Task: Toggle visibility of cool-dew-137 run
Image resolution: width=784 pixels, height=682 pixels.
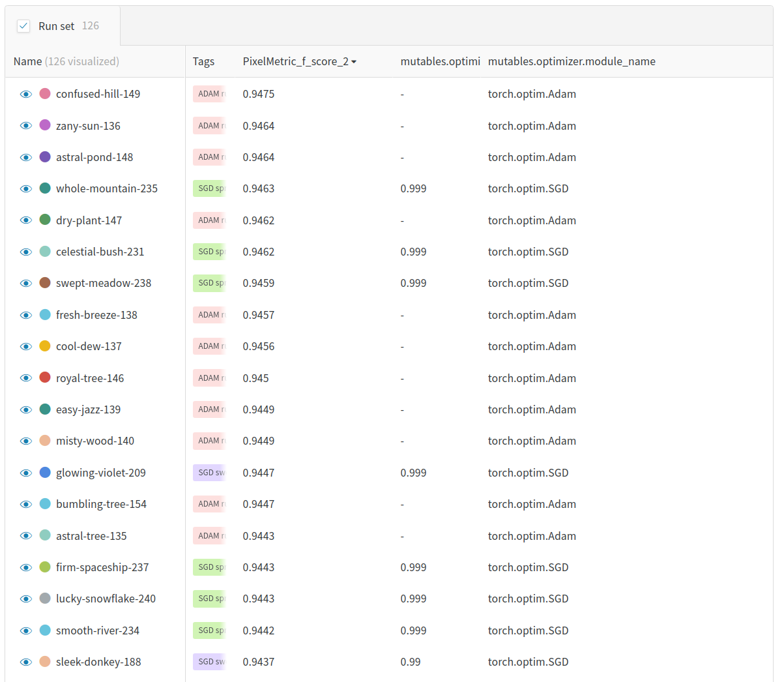Action: [x=26, y=347]
